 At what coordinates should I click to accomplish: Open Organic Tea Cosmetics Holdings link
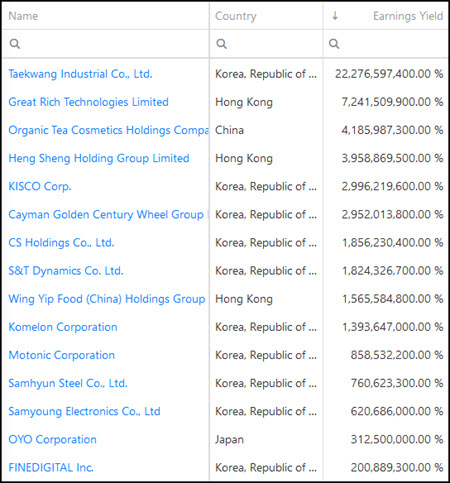pyautogui.click(x=109, y=130)
